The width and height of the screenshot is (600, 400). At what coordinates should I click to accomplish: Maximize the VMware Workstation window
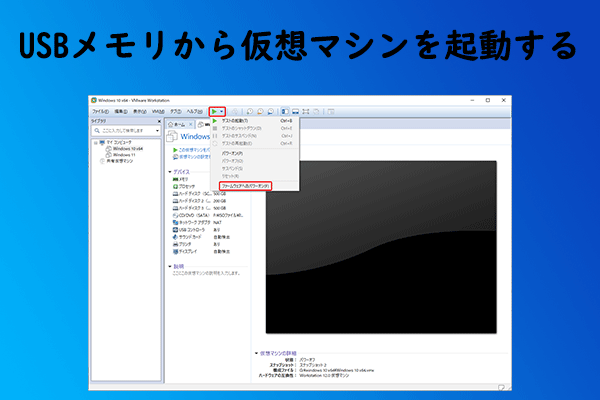(488, 100)
